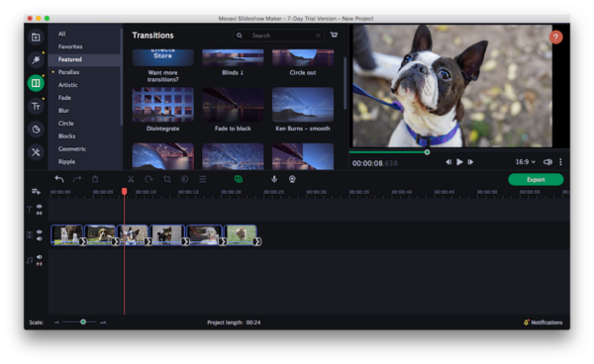This screenshot has height=364, width=594.
Task: Click the transitions Search field
Action: (x=279, y=36)
